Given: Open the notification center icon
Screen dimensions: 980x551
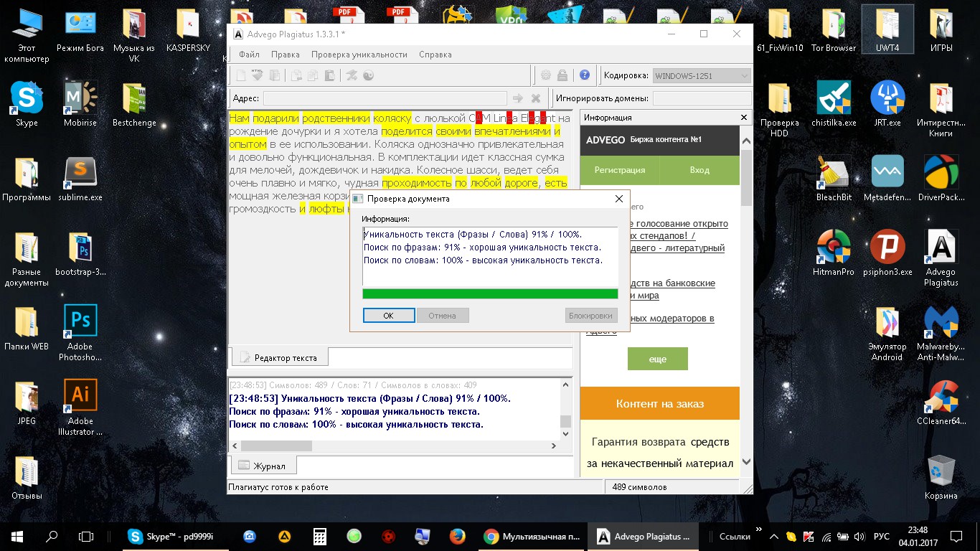Looking at the screenshot, I should (x=956, y=536).
